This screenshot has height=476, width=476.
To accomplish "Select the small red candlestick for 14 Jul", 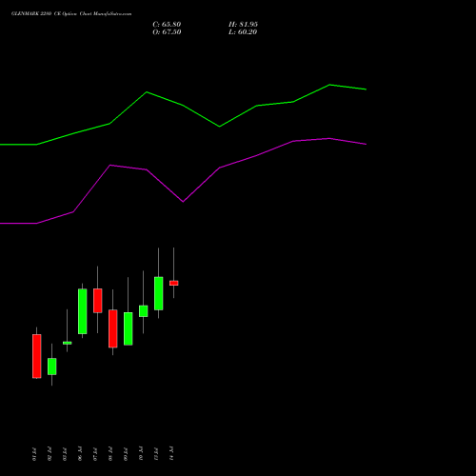I will click(x=174, y=283).
